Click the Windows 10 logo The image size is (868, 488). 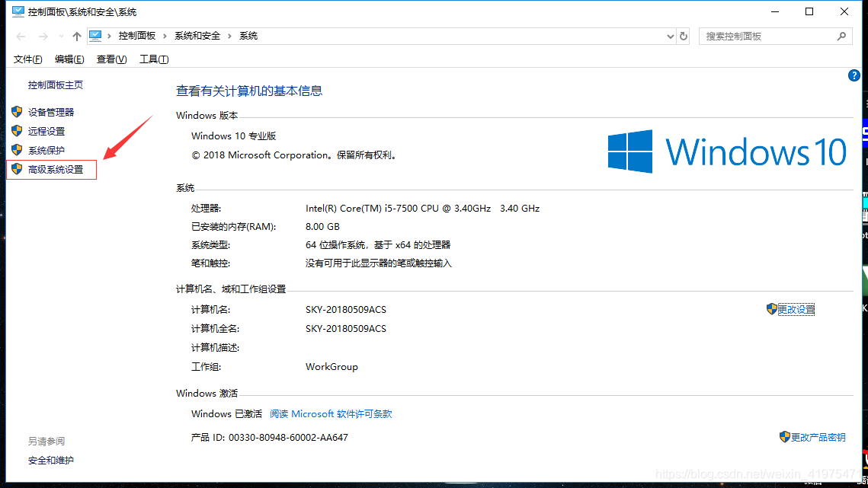[x=727, y=152]
